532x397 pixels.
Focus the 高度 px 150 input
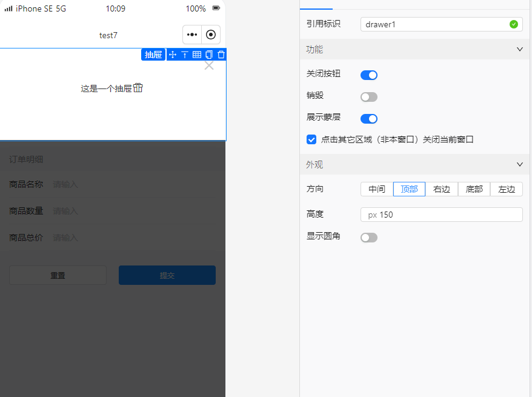441,215
